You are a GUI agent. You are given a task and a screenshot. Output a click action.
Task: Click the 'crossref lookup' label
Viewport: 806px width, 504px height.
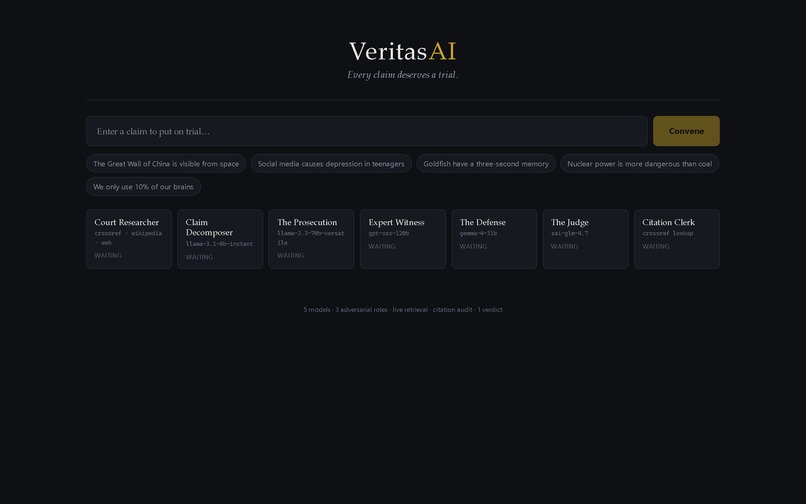pyautogui.click(x=667, y=233)
